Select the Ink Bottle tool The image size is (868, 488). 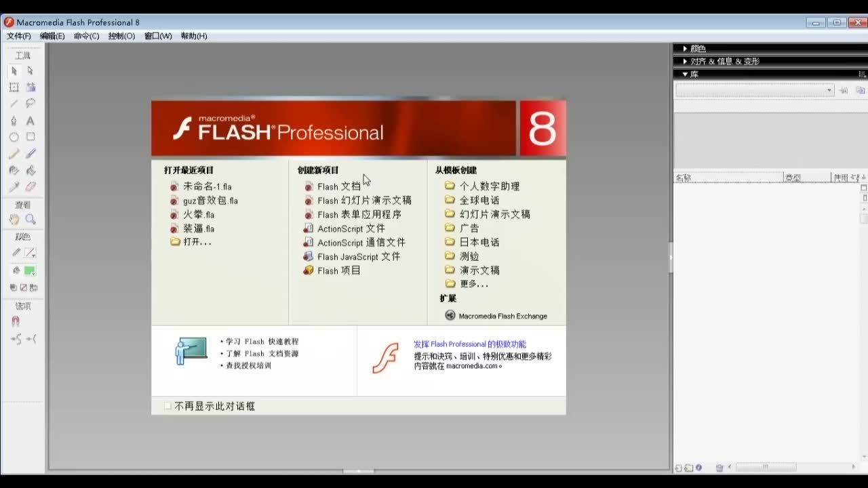pyautogui.click(x=14, y=170)
